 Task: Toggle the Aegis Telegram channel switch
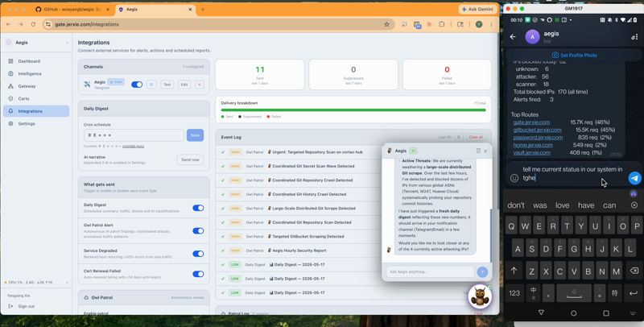coord(137,85)
